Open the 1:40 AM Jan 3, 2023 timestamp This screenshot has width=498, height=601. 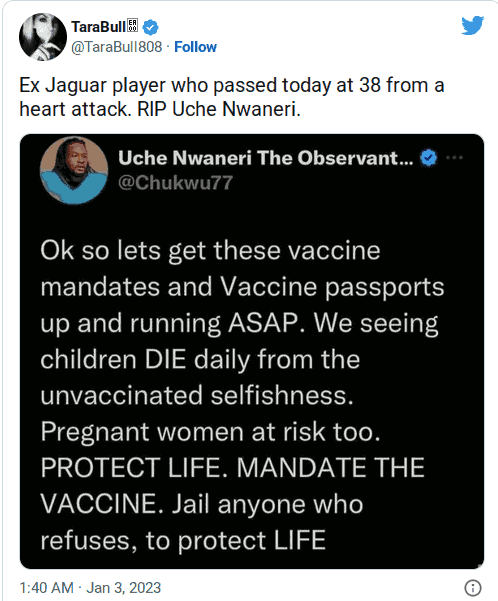pos(90,588)
